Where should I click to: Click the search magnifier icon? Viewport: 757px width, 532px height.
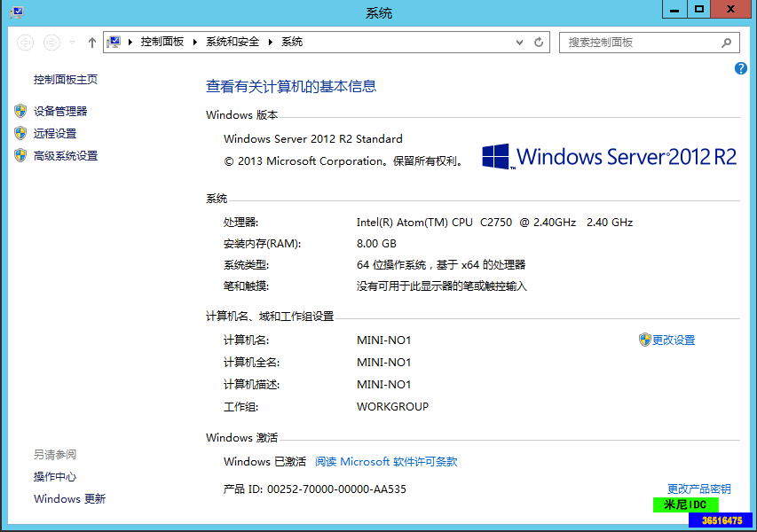(x=726, y=43)
